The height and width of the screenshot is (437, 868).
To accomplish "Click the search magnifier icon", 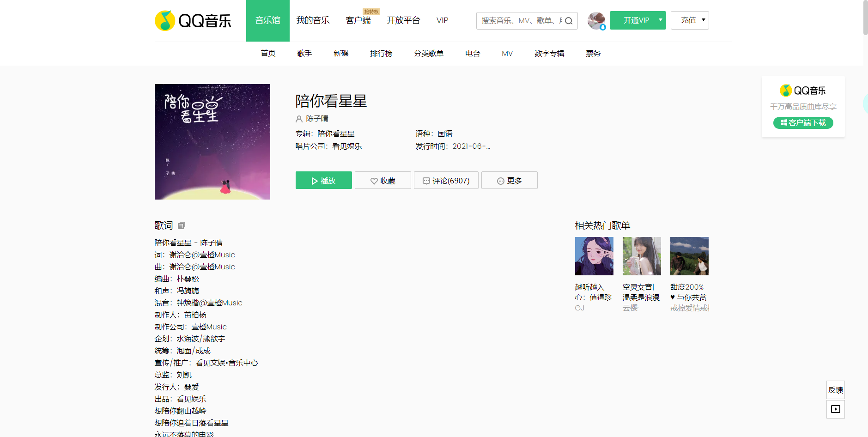I will [x=569, y=21].
